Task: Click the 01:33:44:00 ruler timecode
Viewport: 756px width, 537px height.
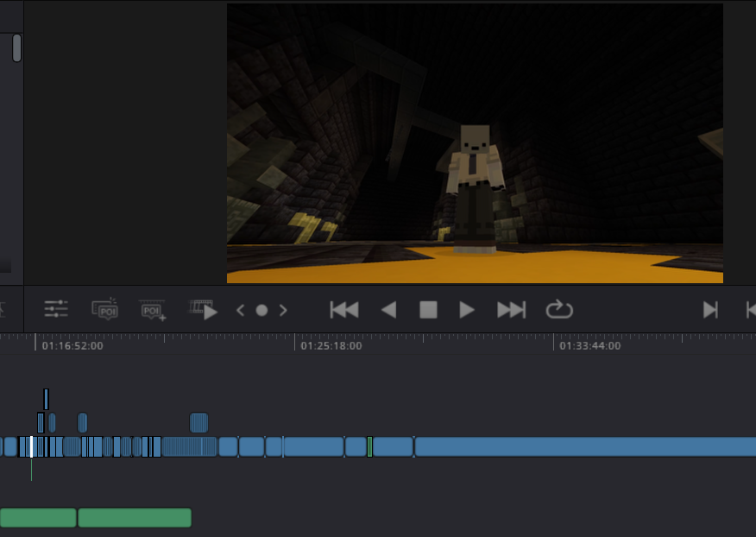Action: 590,346
